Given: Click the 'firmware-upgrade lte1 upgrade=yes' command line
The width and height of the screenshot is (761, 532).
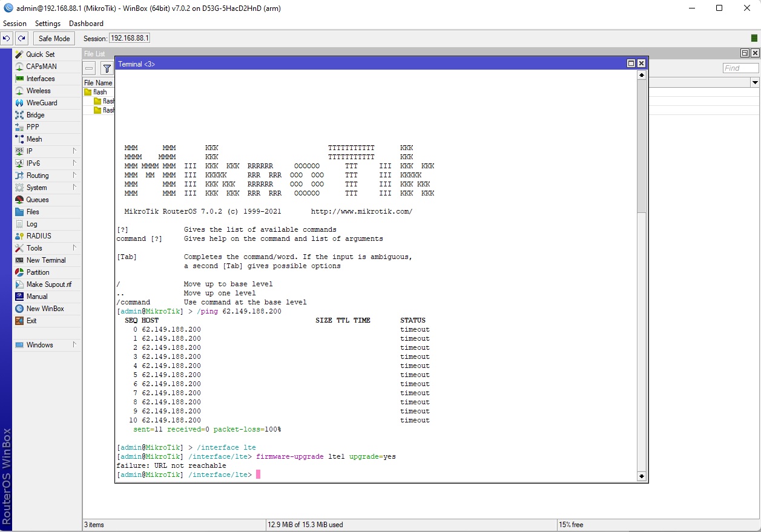Looking at the screenshot, I should point(326,456).
